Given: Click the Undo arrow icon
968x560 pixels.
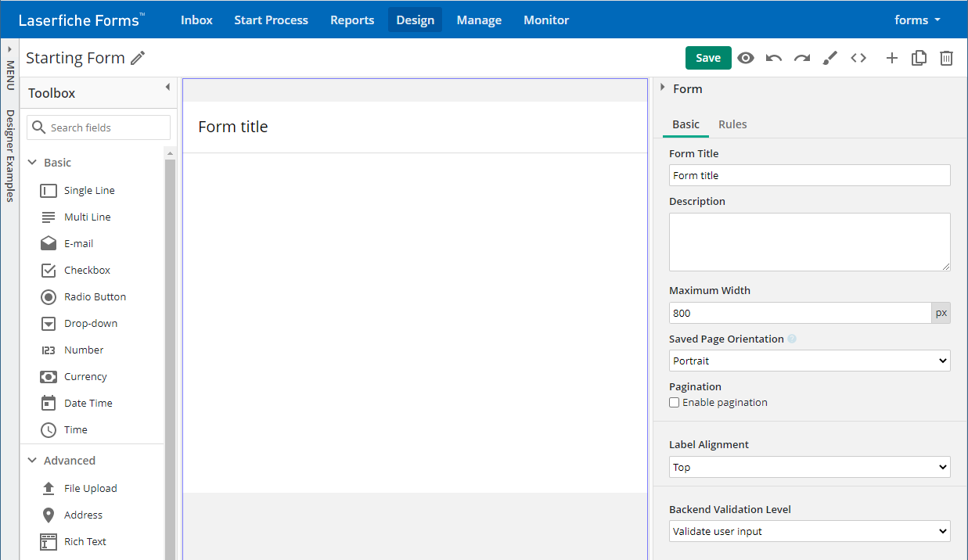Looking at the screenshot, I should (x=774, y=58).
